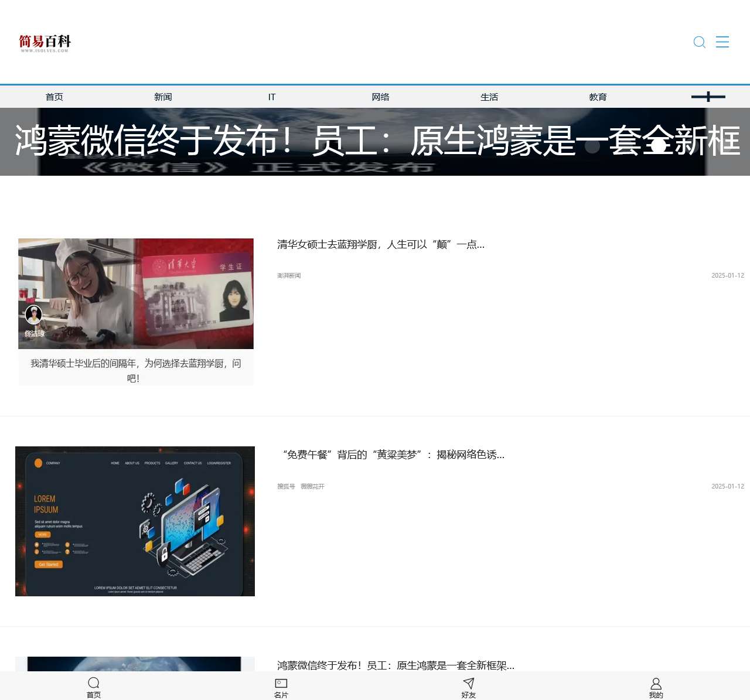Click the 搜狐号 蔷薇花开 source label

pos(301,486)
